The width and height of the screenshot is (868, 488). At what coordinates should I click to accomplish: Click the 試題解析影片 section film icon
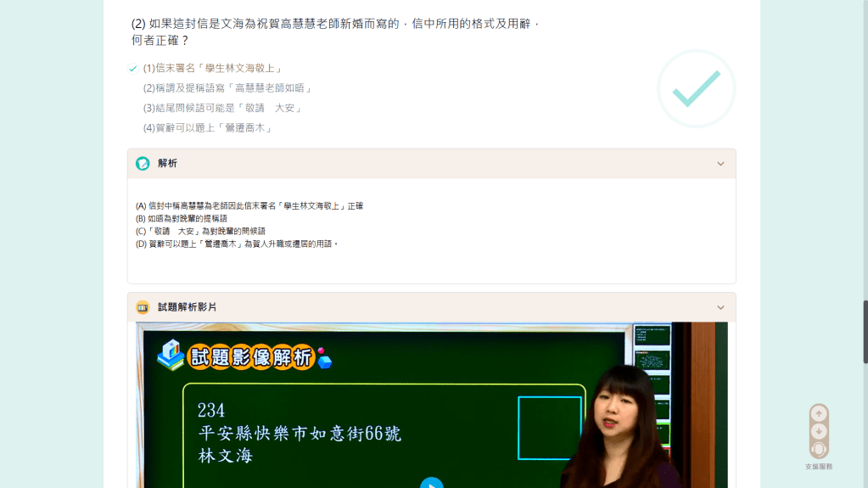pos(143,307)
